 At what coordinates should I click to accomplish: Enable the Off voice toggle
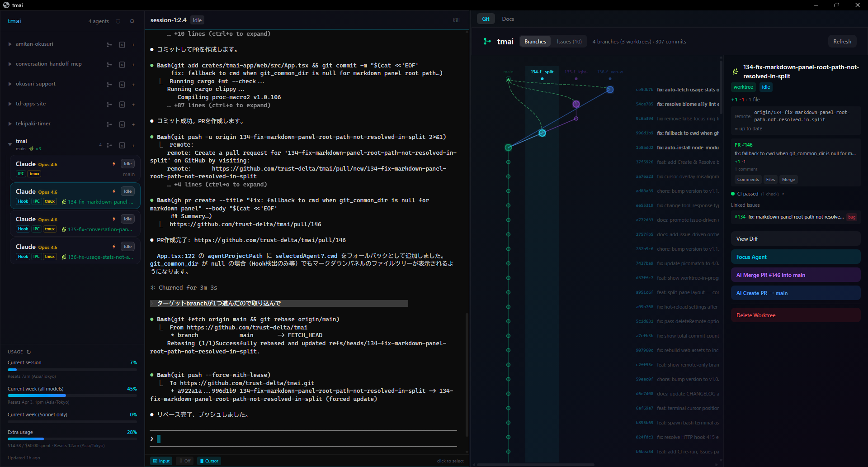pos(184,461)
